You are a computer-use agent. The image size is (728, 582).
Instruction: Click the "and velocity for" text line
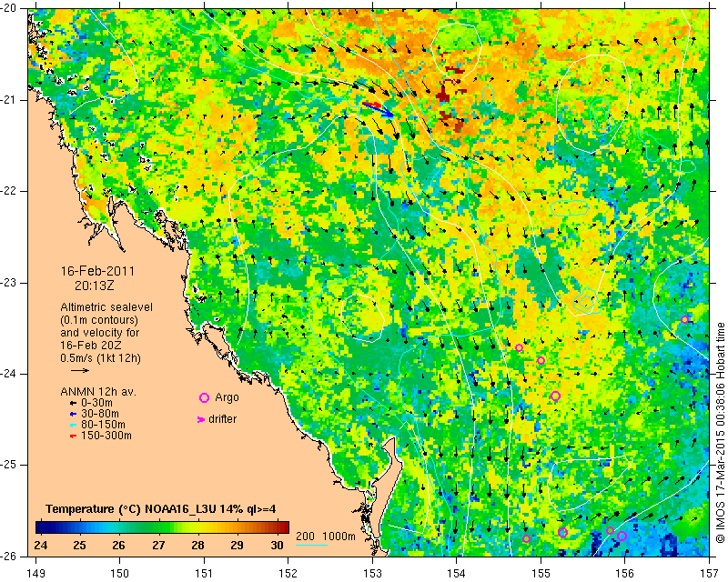[x=100, y=333]
